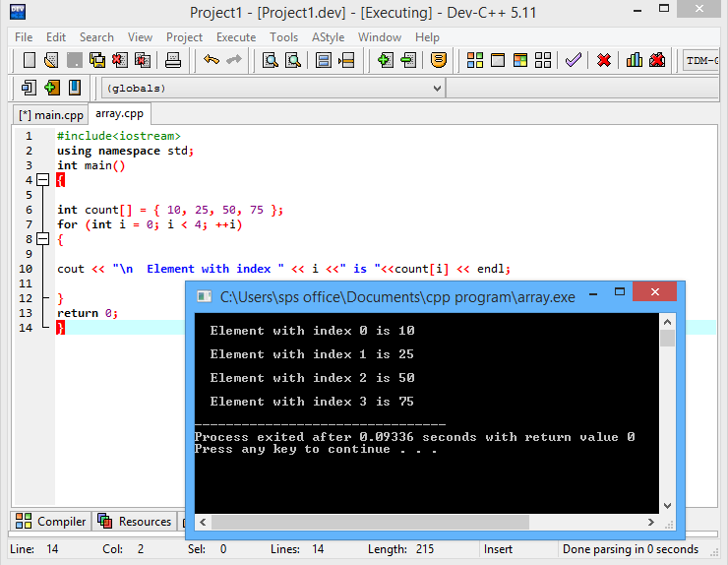Open the Resources bottom panel tab
Viewport: 728px width, 565px height.
click(x=135, y=522)
